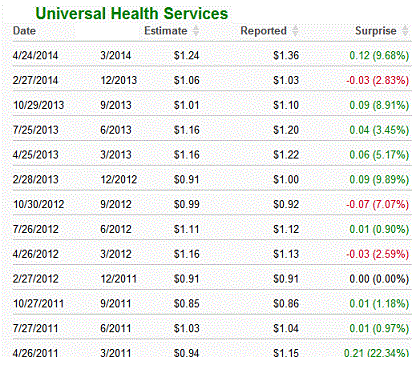Select the 7/27/2011 date row
The height and width of the screenshot is (369, 412).
tap(212, 329)
